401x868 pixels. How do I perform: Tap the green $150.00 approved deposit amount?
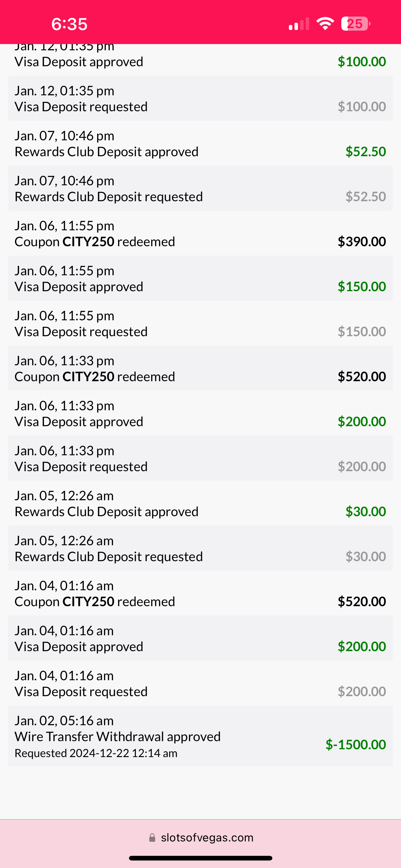click(x=361, y=287)
